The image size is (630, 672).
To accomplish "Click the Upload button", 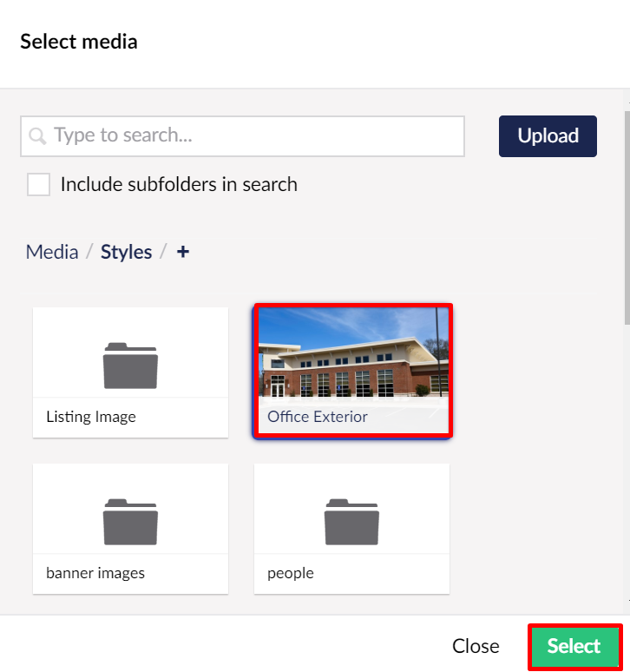I will point(548,135).
